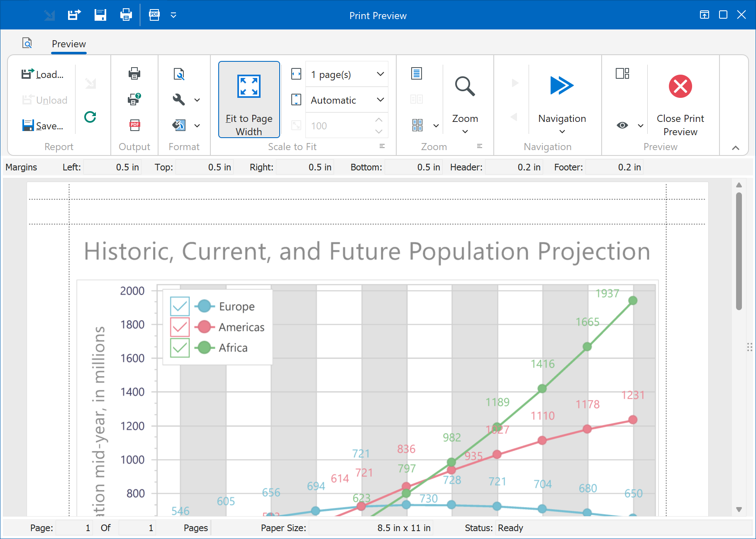Click the print icon in title bar
Screen dimensions: 756x539
[x=126, y=15]
